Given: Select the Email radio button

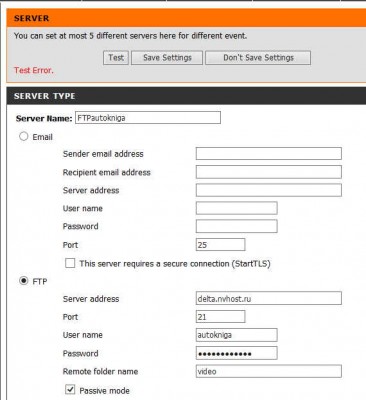Looking at the screenshot, I should click(23, 136).
